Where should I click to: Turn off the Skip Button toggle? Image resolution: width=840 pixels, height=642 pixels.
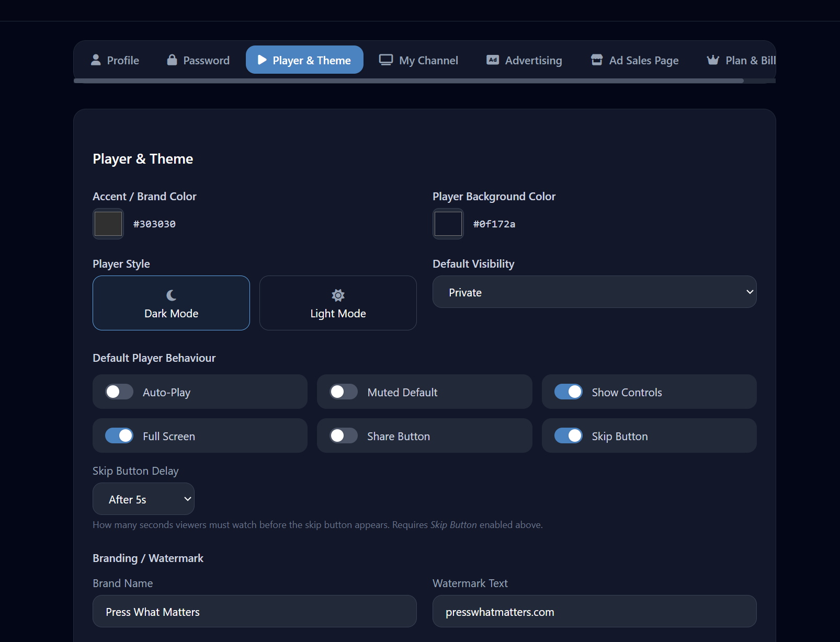569,435
